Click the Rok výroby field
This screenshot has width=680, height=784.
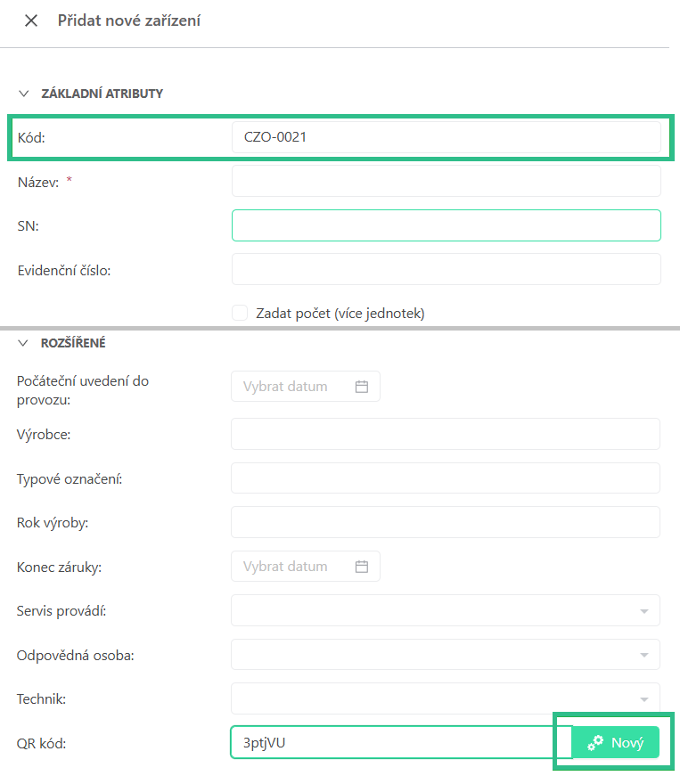tap(446, 522)
